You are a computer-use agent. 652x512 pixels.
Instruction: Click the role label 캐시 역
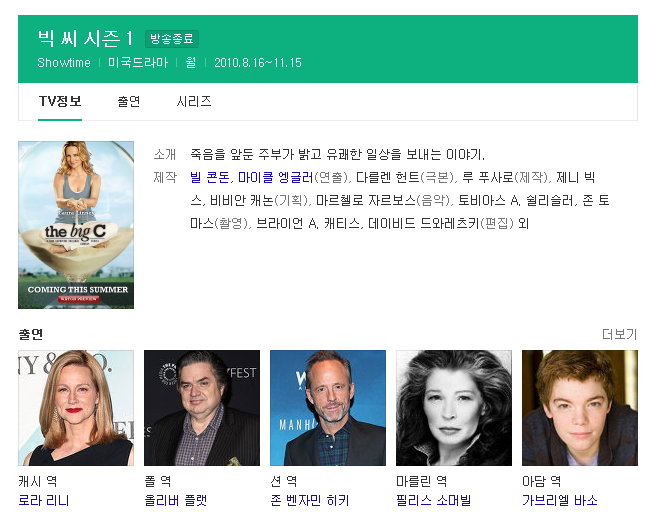pos(38,481)
